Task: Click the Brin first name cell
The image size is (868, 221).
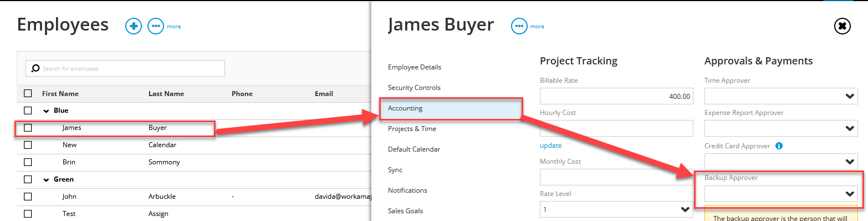Action: coord(69,162)
